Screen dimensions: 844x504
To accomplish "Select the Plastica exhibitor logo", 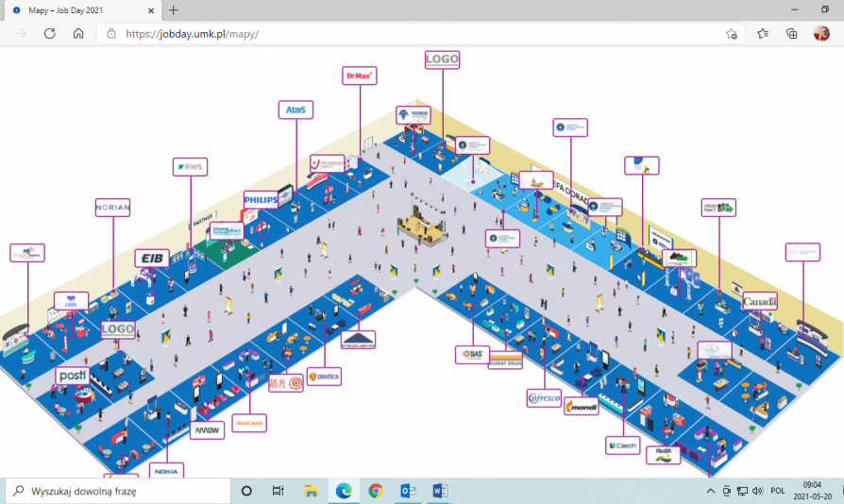I will [x=323, y=377].
